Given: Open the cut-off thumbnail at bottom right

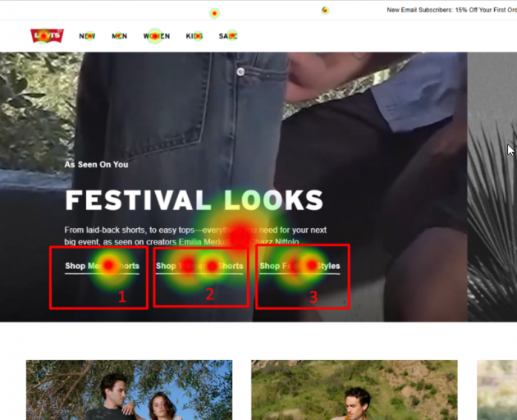Looking at the screenshot, I should click(x=496, y=390).
